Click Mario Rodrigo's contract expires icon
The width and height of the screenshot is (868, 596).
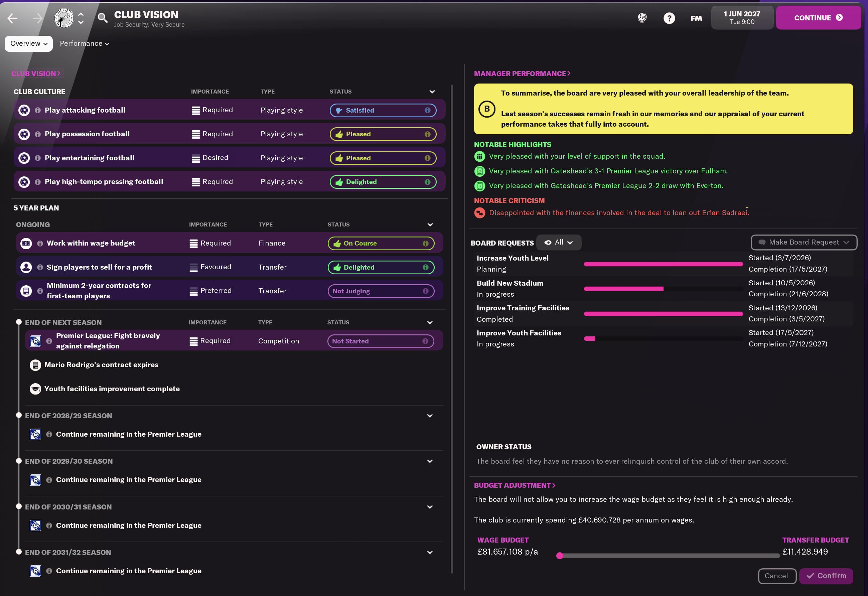(35, 365)
